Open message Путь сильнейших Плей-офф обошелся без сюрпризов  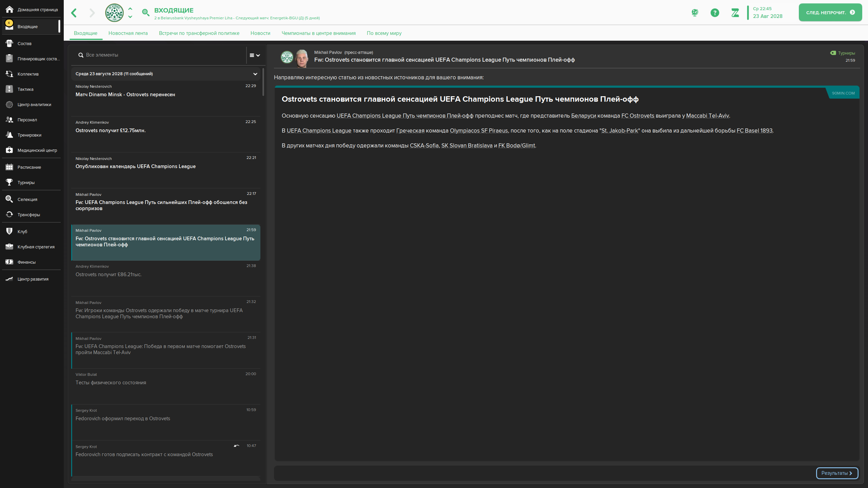(166, 206)
